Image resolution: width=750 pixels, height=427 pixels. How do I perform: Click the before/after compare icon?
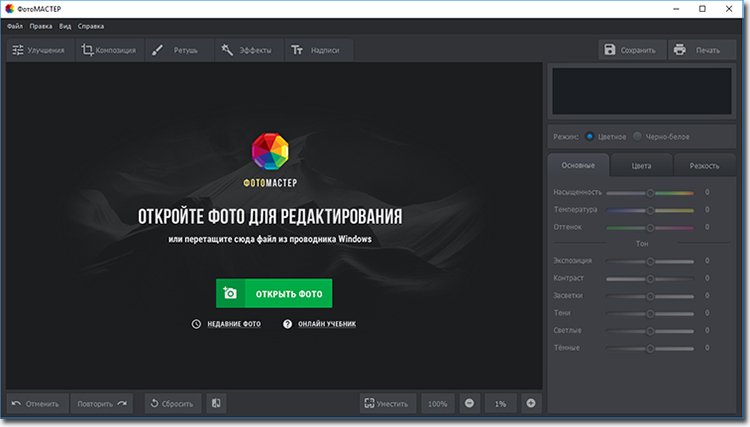click(x=216, y=404)
